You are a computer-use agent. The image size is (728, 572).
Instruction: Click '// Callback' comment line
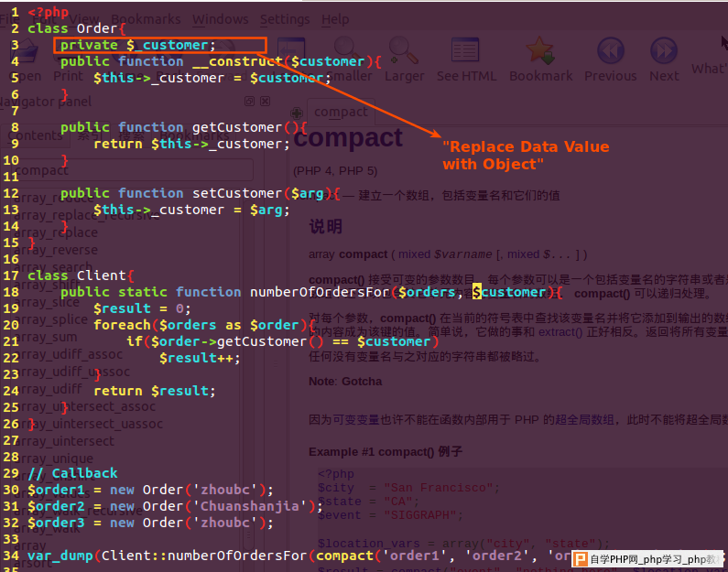pyautogui.click(x=72, y=473)
